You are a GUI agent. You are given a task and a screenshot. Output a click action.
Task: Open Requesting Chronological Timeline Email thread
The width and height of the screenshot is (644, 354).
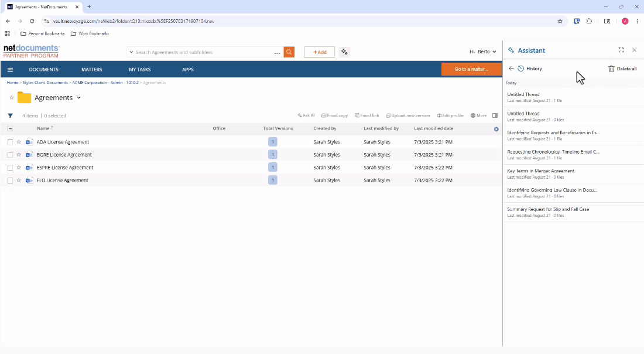(573, 155)
